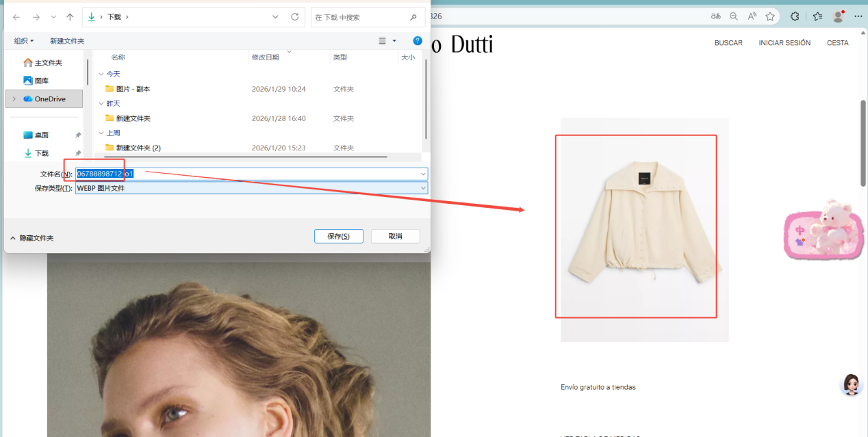This screenshot has width=868, height=437.
Task: Open the 文件名 history dropdown arrow
Action: [423, 174]
